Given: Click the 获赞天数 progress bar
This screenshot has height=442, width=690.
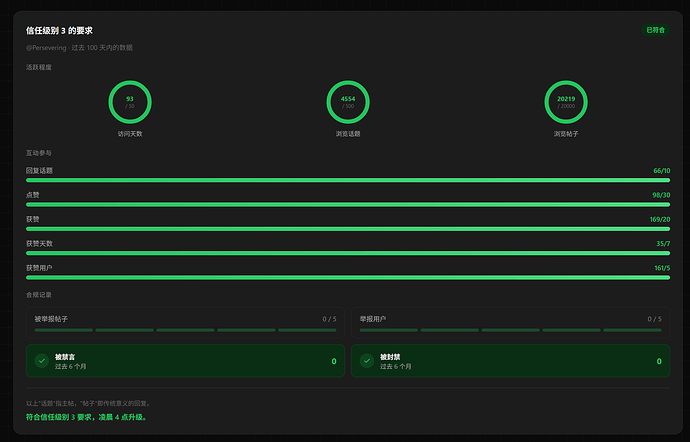Looking at the screenshot, I should point(348,253).
